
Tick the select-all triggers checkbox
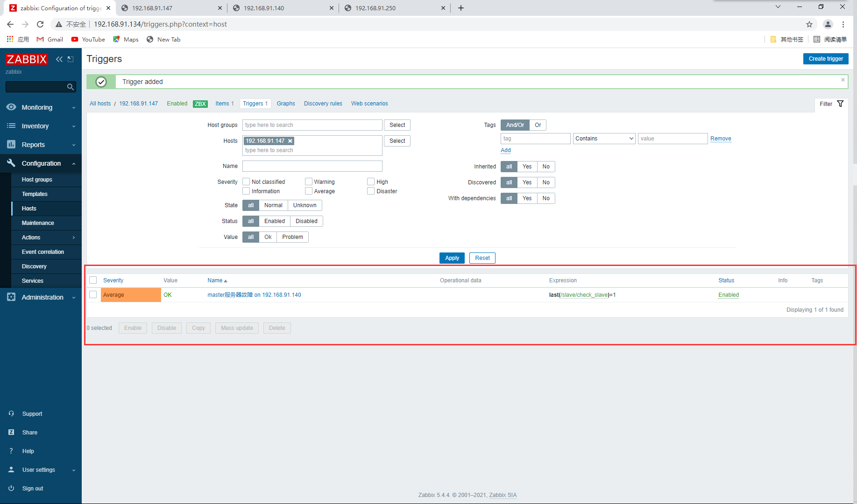(x=93, y=280)
